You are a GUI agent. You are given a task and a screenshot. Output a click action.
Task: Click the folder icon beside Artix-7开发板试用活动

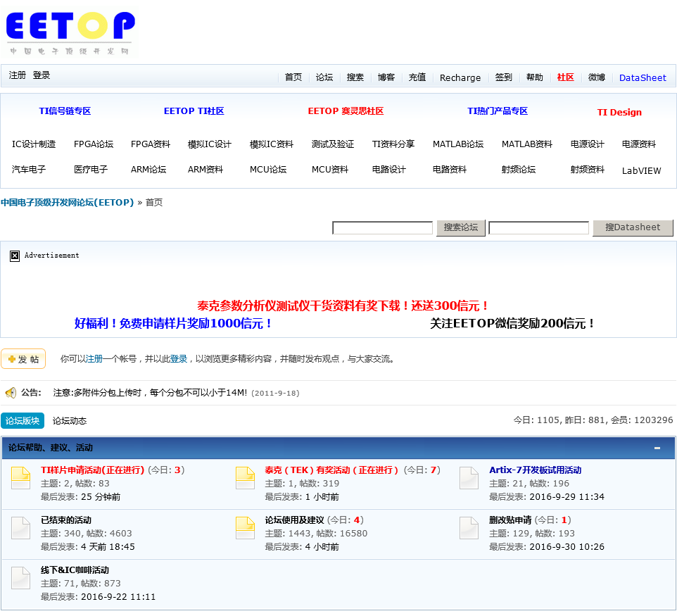(x=469, y=478)
